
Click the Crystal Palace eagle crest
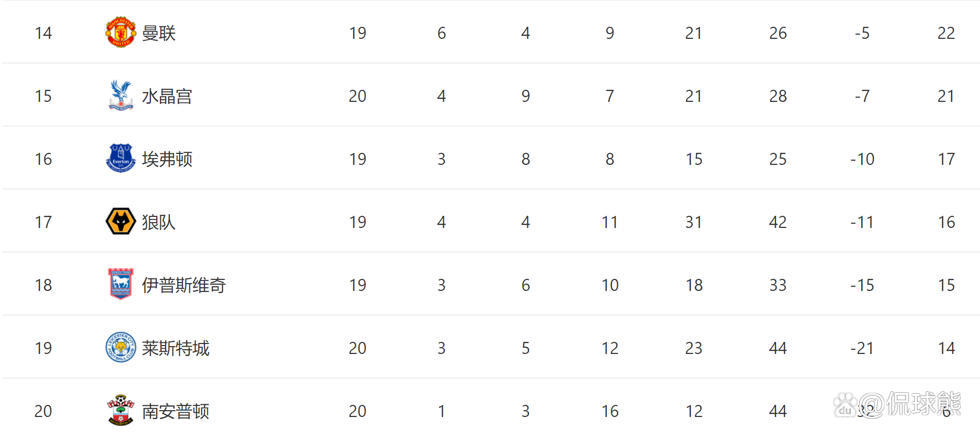point(120,96)
